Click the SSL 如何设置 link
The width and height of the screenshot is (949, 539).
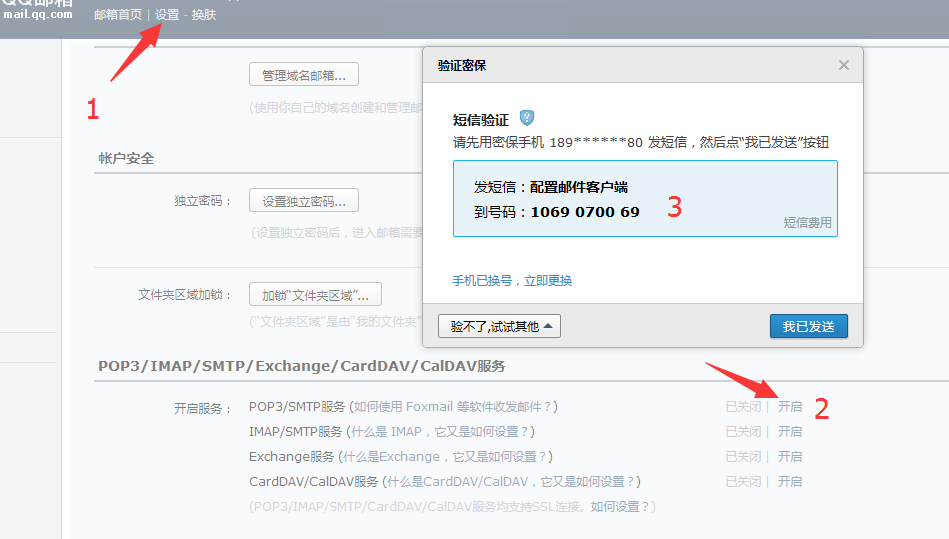click(620, 507)
